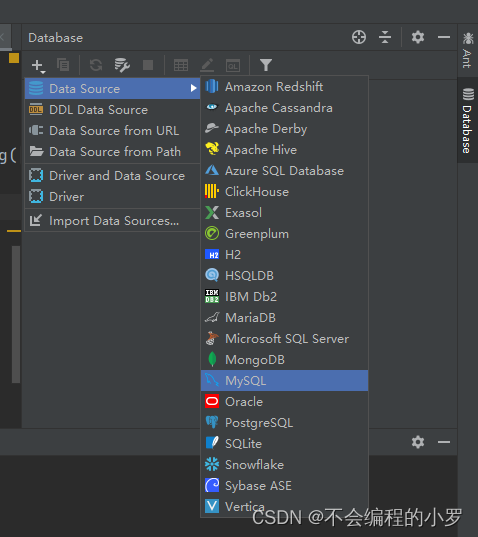This screenshot has width=478, height=537.
Task: Select Driver and Data Source entry
Action: tap(113, 176)
